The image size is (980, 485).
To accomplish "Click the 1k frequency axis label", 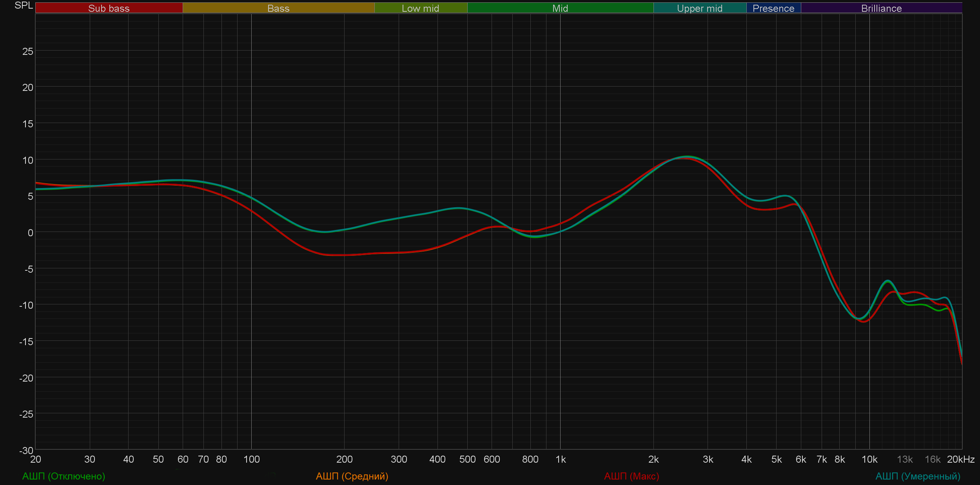I will tap(561, 459).
